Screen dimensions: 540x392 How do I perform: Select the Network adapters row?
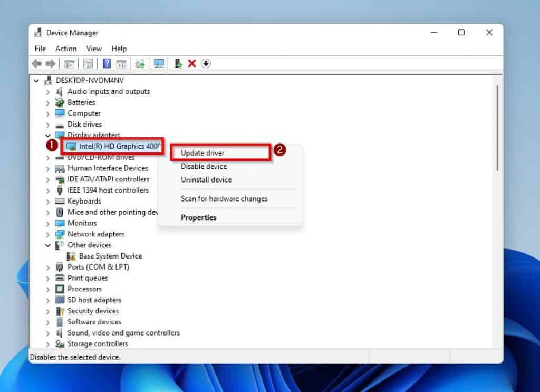click(x=96, y=234)
